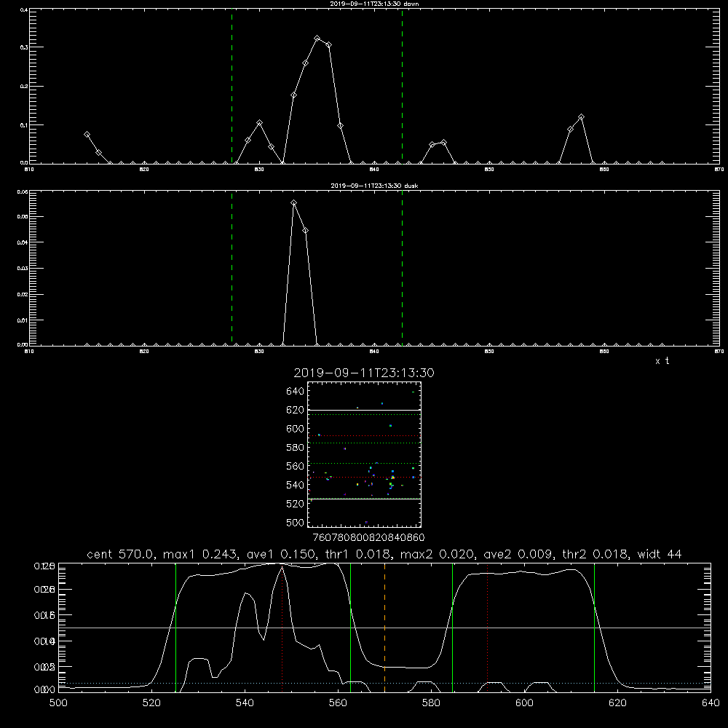Viewport: 728px width, 728px height.
Task: Click the leftmost diamond data point in dawn plot
Action: (x=87, y=134)
